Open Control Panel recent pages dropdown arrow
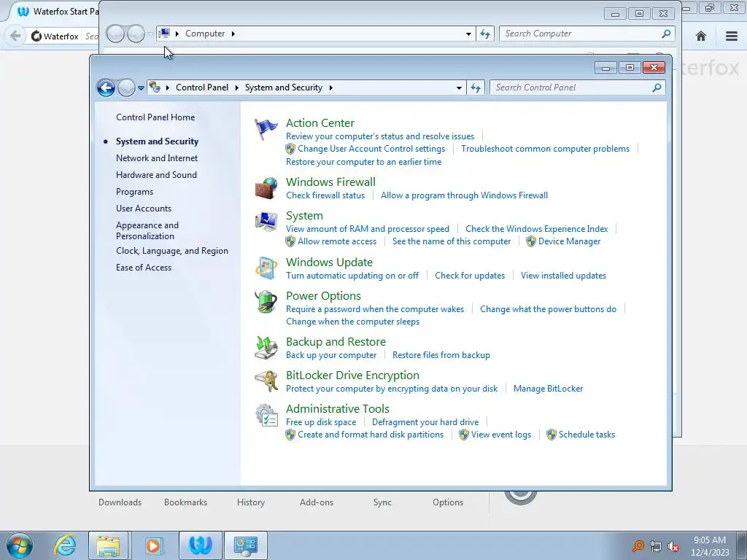 click(141, 88)
